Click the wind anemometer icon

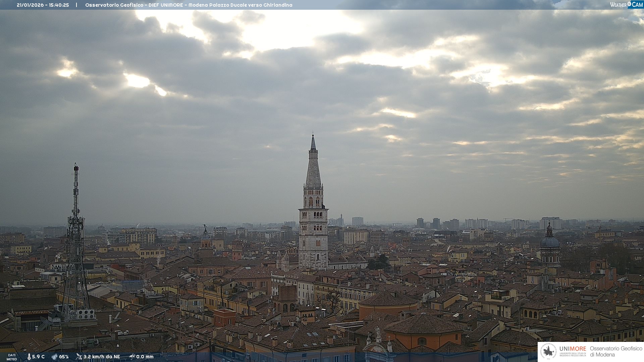click(79, 357)
